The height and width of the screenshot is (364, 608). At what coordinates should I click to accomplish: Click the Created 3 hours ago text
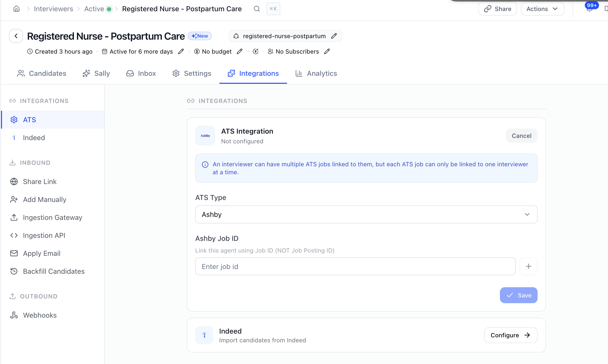pyautogui.click(x=64, y=51)
